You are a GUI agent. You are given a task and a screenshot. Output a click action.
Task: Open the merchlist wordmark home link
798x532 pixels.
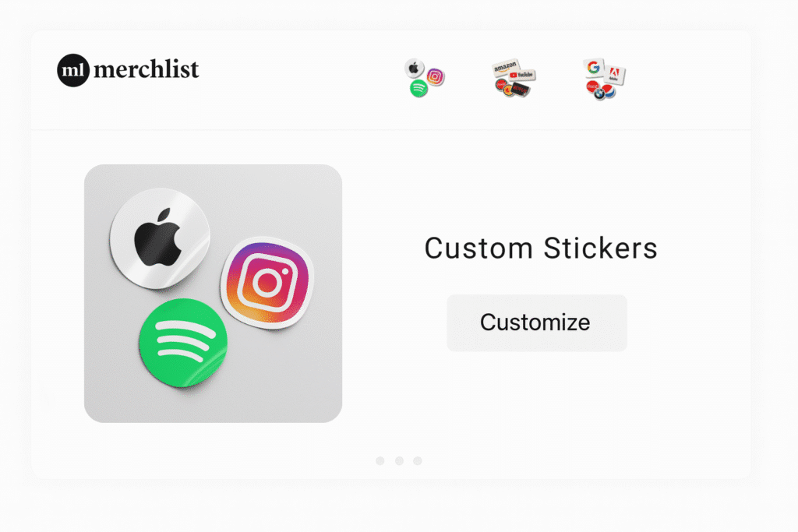click(147, 69)
